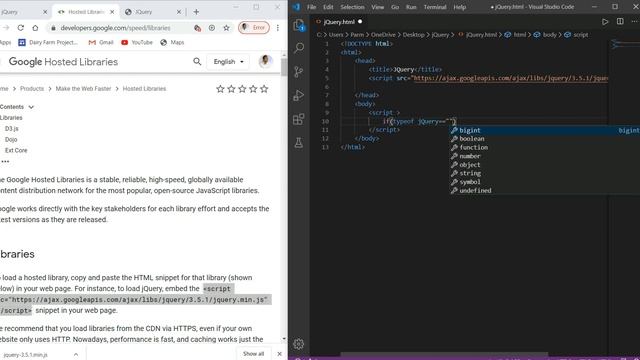Image resolution: width=640 pixels, height=360 pixels.
Task: Click the search icon on Google Hosted Libraries
Action: point(197,62)
